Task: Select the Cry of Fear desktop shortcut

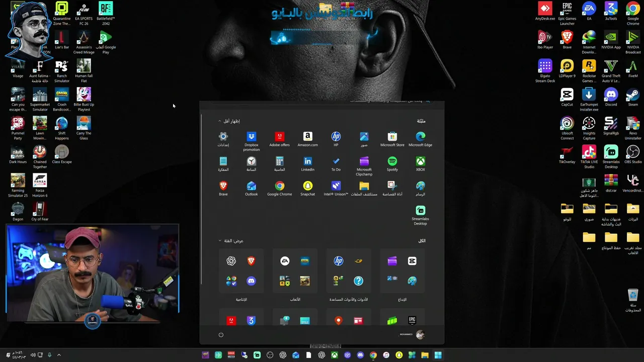Action: [40, 212]
